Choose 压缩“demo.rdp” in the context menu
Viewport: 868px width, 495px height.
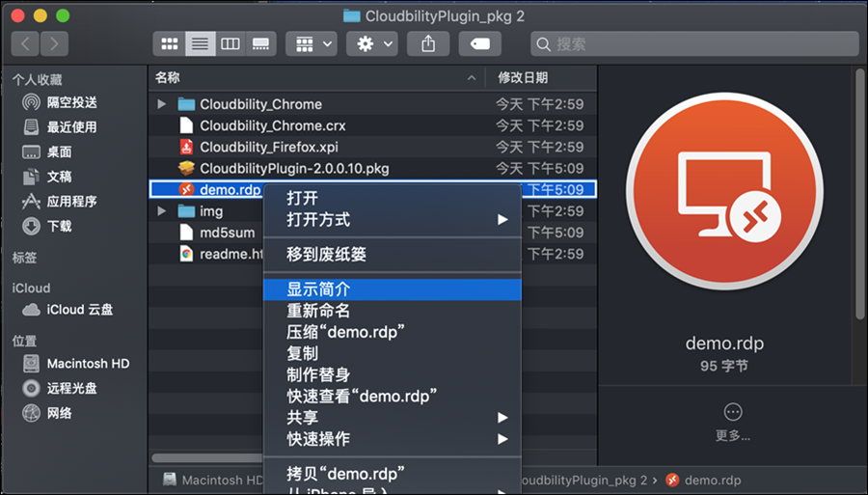393,332
